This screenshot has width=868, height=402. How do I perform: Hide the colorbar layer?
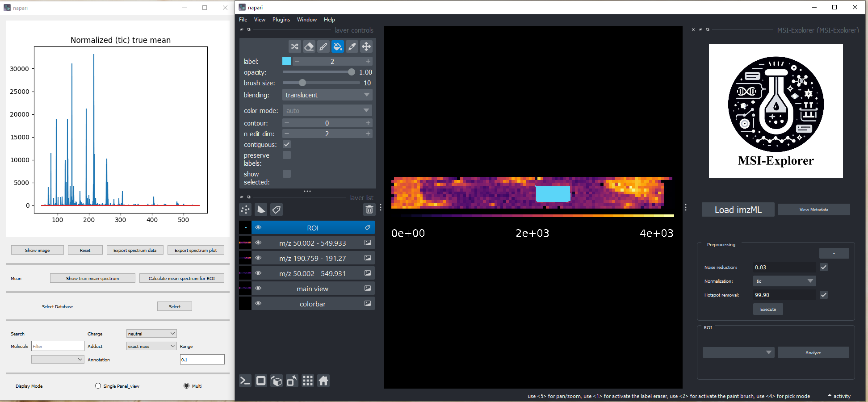tap(258, 304)
